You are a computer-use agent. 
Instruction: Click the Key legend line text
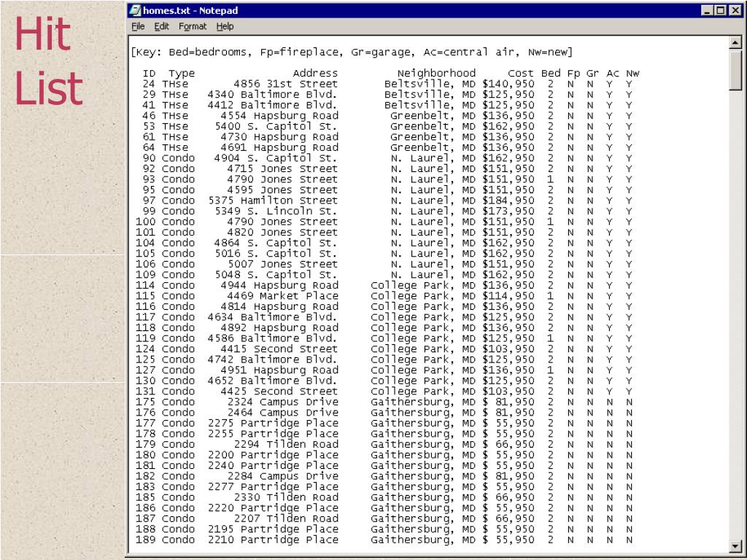pyautogui.click(x=352, y=52)
